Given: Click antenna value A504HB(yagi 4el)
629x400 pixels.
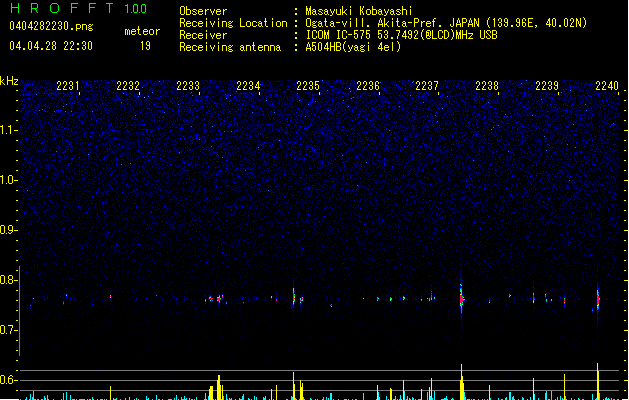Looking at the screenshot, I should click(353, 47).
